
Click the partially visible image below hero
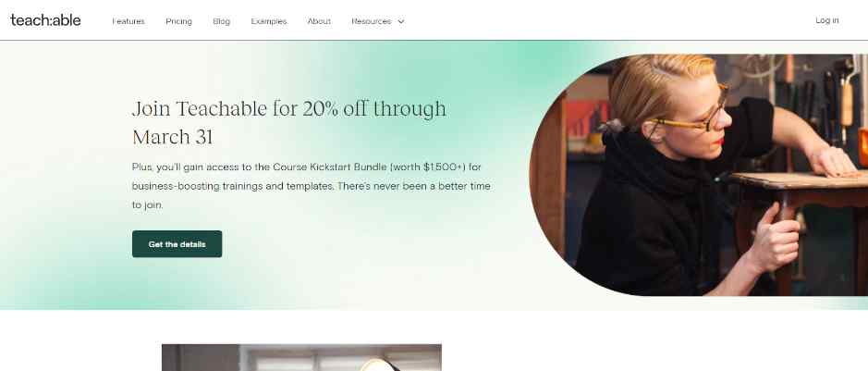[x=301, y=358]
